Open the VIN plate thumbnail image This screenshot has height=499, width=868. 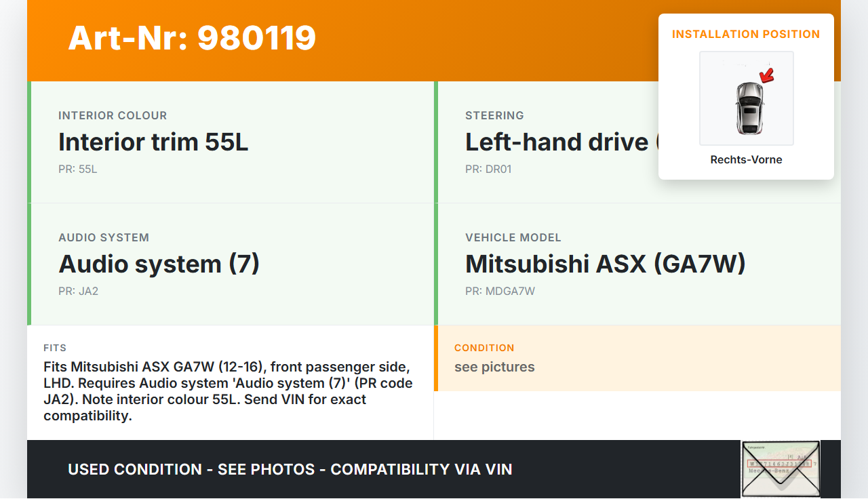click(781, 469)
